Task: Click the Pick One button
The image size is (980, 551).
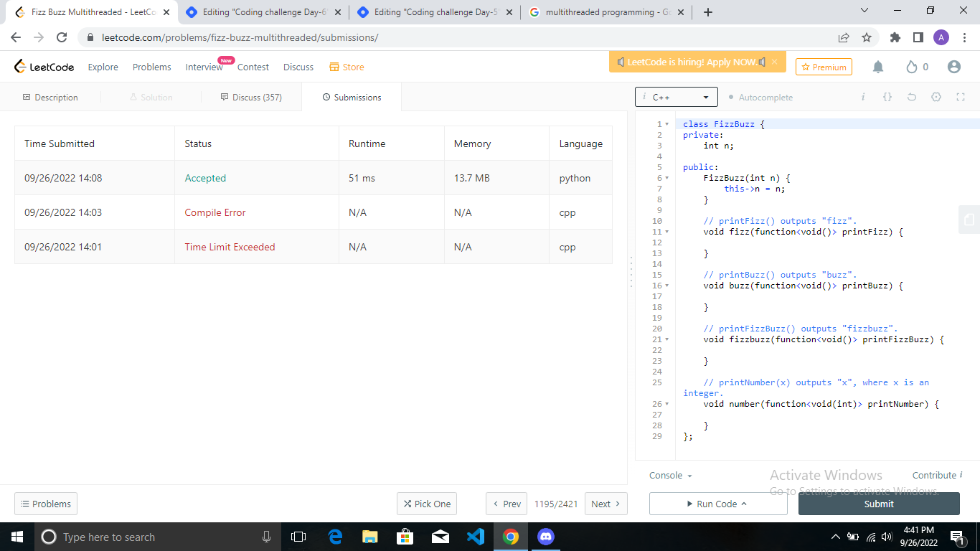Action: [x=427, y=504]
